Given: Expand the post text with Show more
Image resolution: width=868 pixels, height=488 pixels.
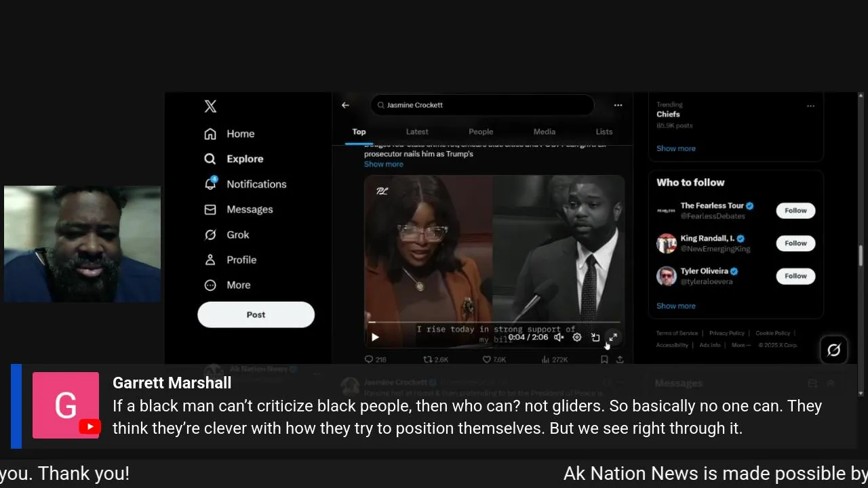Looking at the screenshot, I should pyautogui.click(x=384, y=164).
